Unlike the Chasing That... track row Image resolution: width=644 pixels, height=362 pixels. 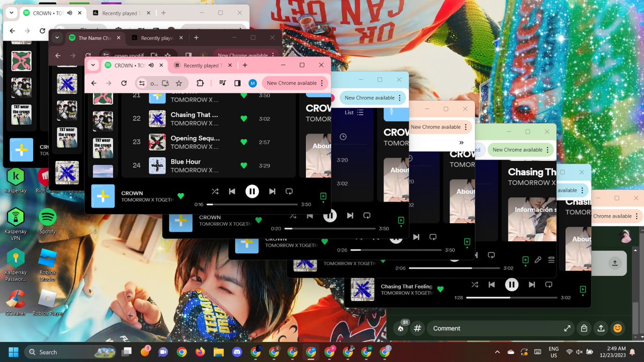[244, 119]
